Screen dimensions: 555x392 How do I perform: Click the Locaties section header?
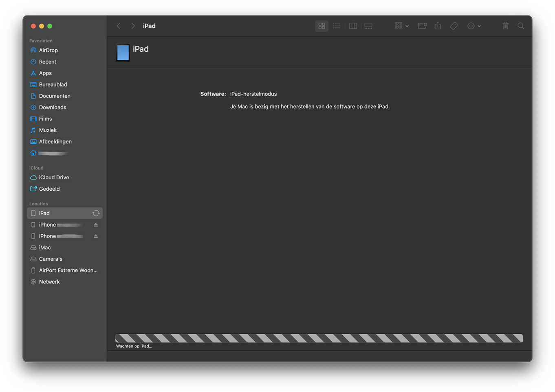pos(39,204)
